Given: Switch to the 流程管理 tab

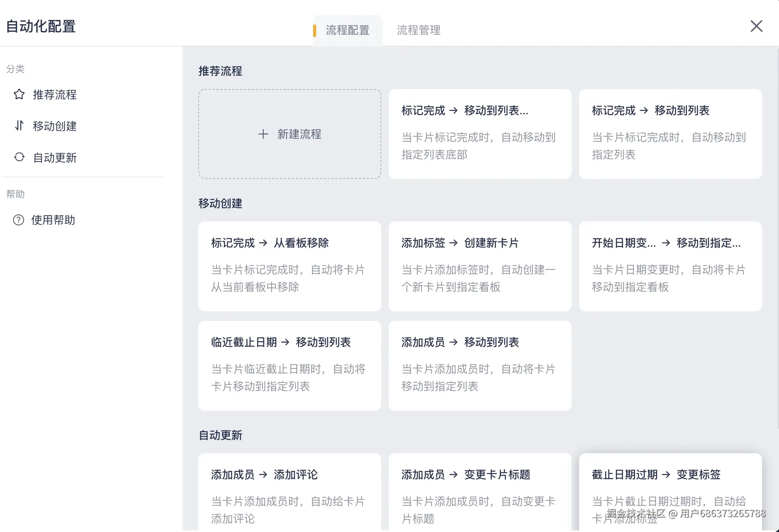Looking at the screenshot, I should coord(418,30).
